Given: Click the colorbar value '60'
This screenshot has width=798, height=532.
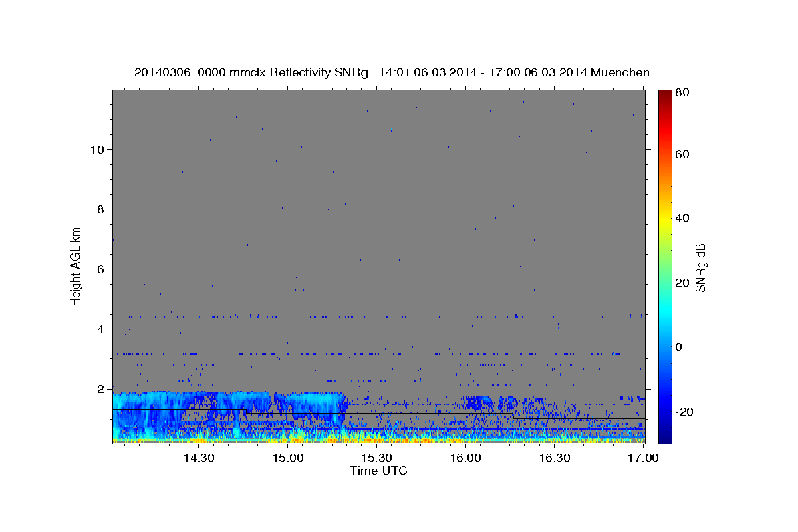Looking at the screenshot, I should point(684,154).
